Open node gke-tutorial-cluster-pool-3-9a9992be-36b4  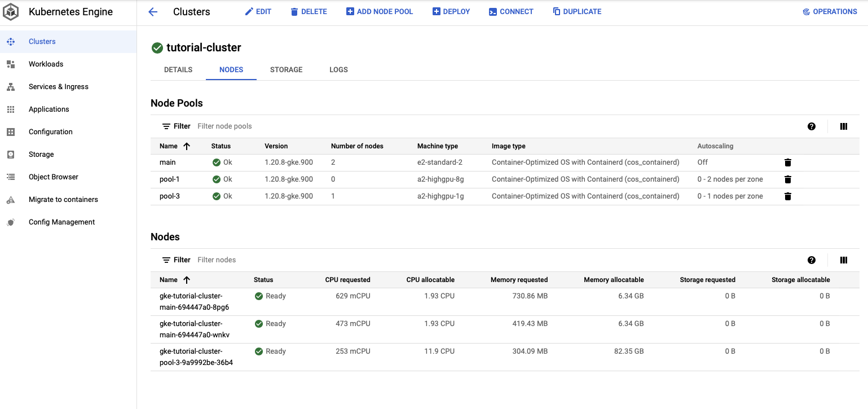196,357
